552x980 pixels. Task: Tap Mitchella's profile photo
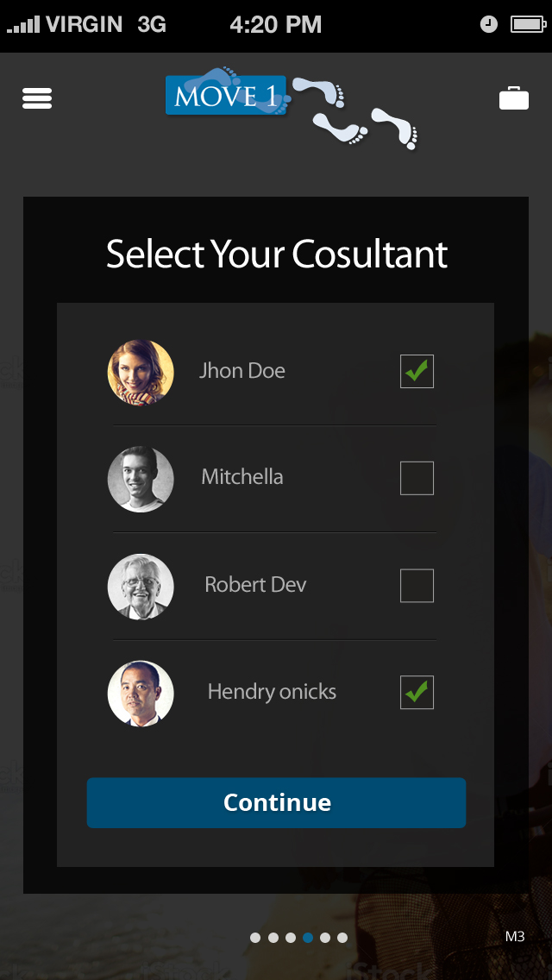pos(141,479)
